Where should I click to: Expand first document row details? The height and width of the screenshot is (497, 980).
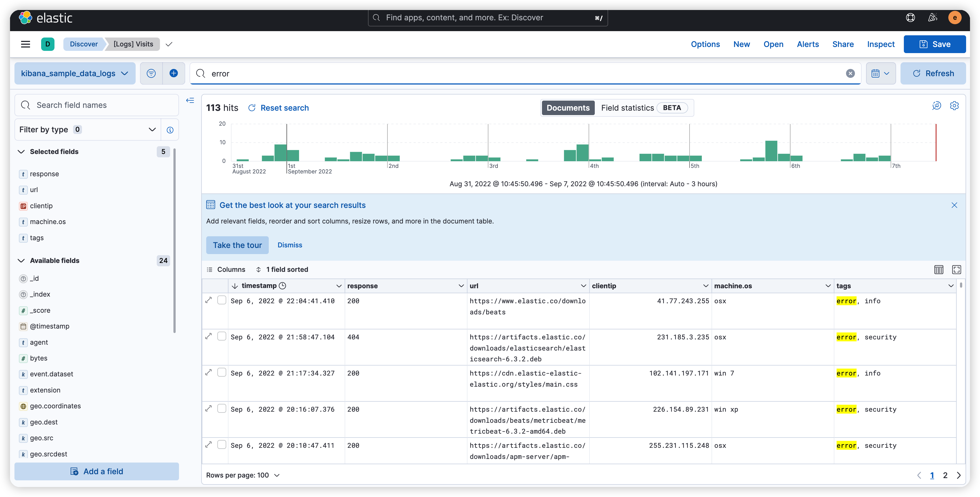[208, 300]
